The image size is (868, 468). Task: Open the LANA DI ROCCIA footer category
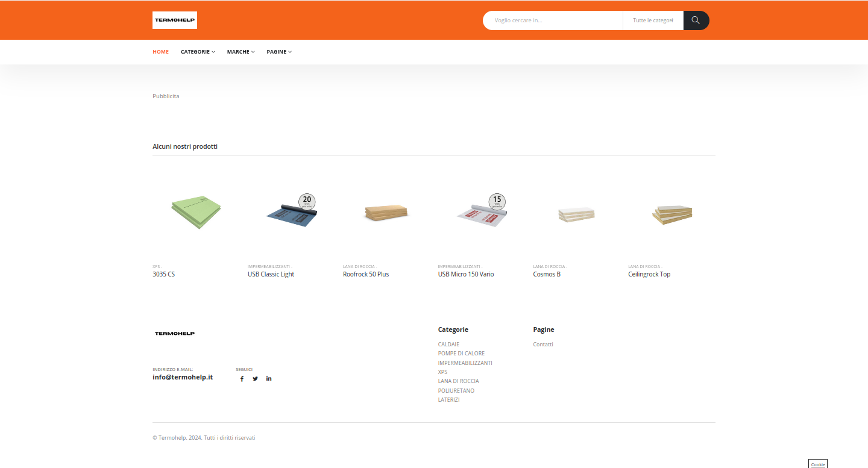(459, 381)
